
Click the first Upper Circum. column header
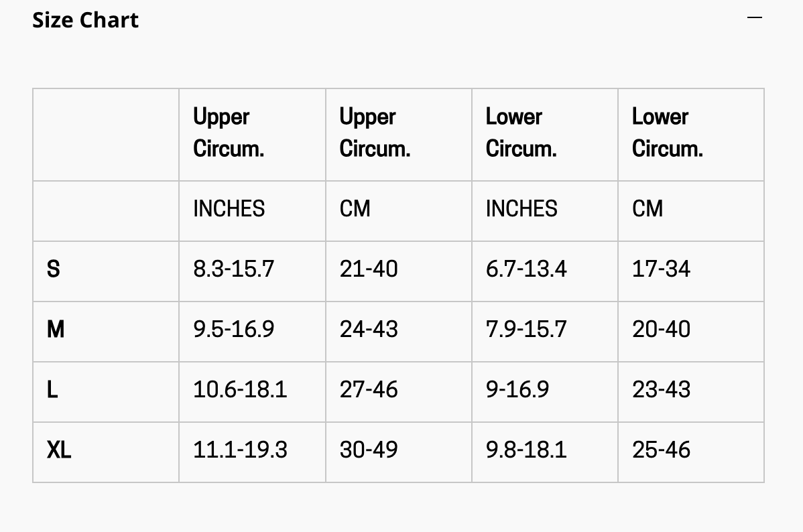point(229,133)
